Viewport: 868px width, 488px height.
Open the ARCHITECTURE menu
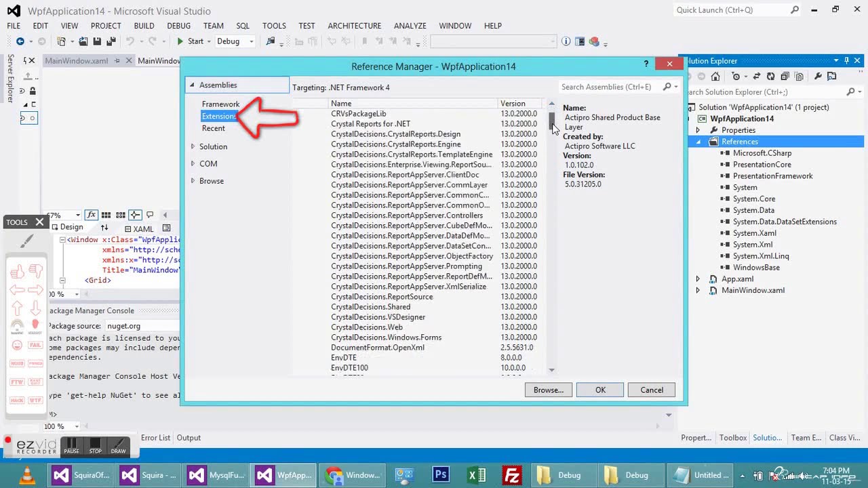(354, 26)
